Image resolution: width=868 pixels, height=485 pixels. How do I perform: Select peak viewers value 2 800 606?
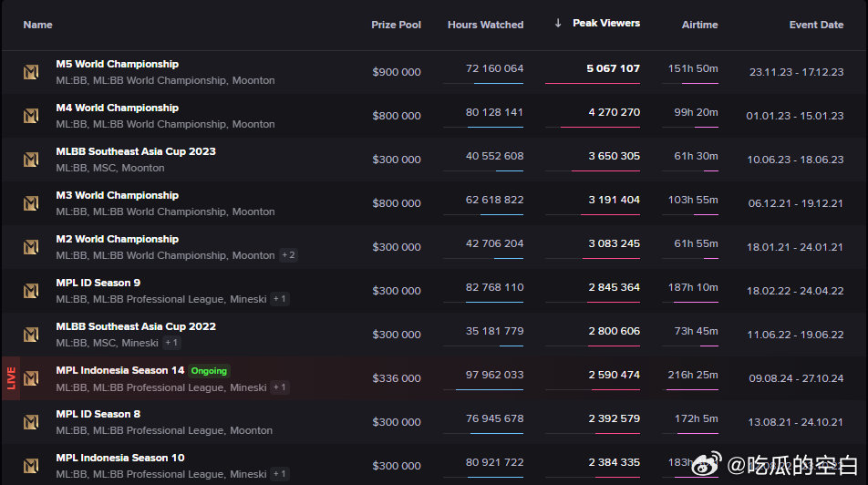point(614,331)
